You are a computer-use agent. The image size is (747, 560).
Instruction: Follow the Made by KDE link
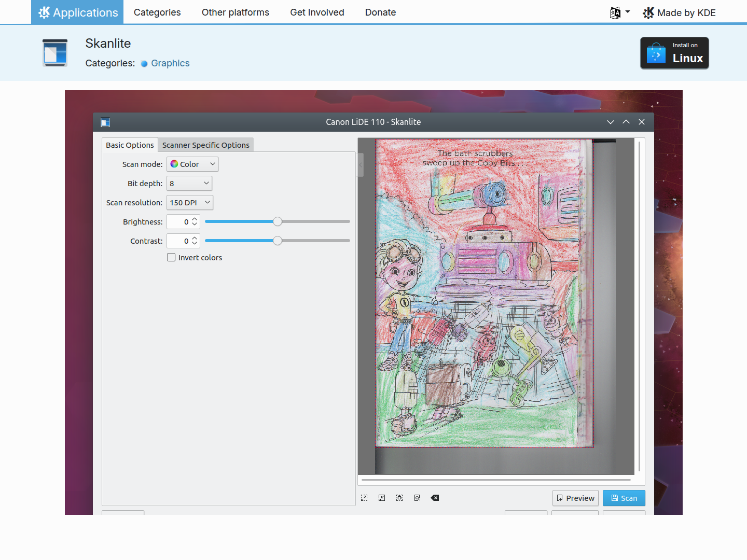pyautogui.click(x=679, y=12)
